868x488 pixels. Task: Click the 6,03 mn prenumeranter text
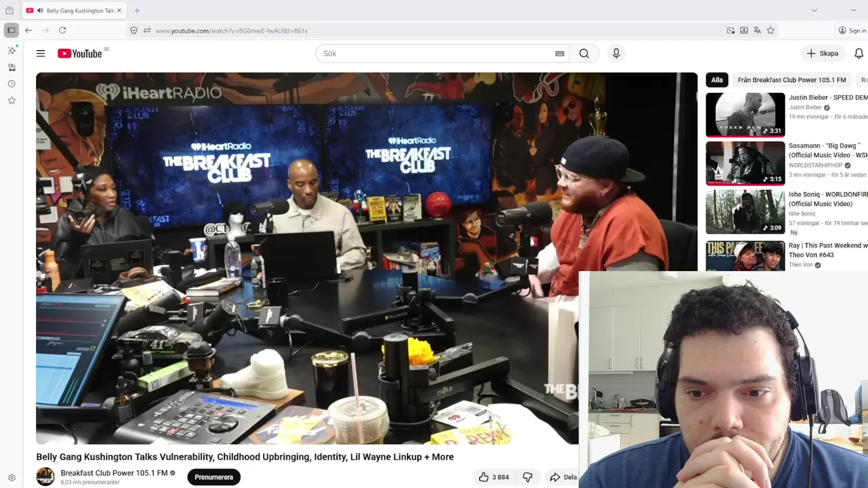[90, 483]
